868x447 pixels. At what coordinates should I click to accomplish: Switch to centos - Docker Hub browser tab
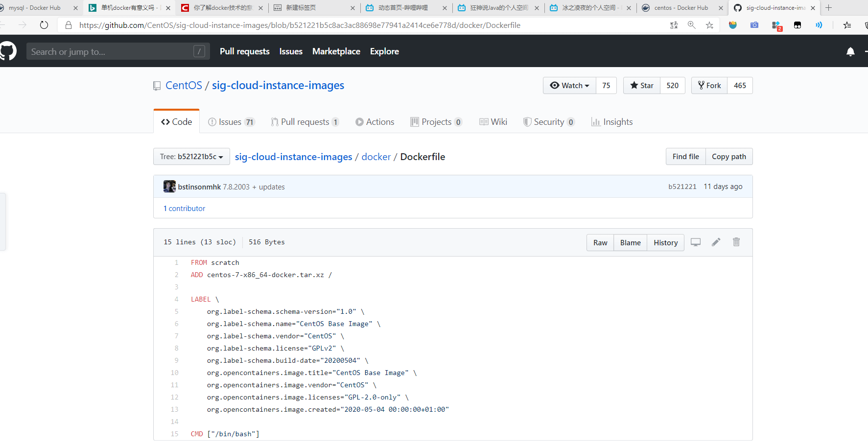680,8
